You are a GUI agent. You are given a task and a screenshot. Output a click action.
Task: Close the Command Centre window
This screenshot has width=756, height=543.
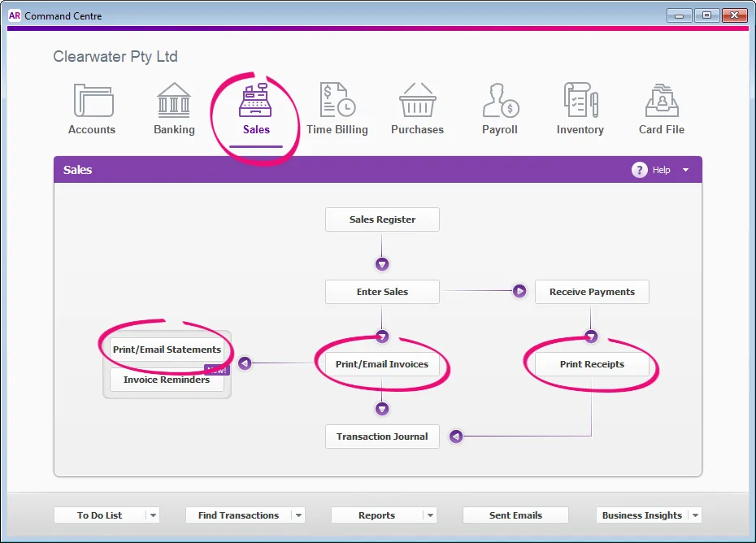pyautogui.click(x=734, y=15)
